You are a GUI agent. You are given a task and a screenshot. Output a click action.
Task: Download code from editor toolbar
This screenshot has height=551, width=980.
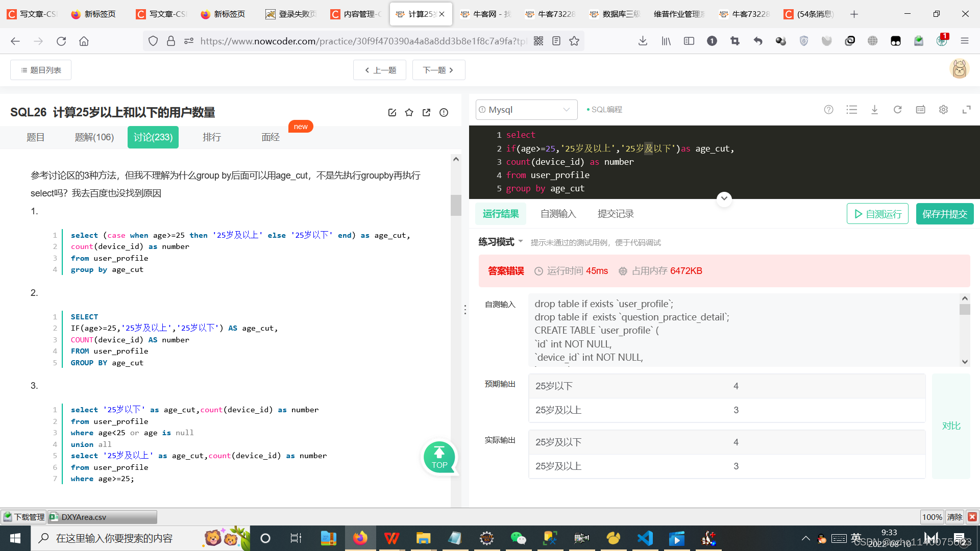tap(874, 110)
